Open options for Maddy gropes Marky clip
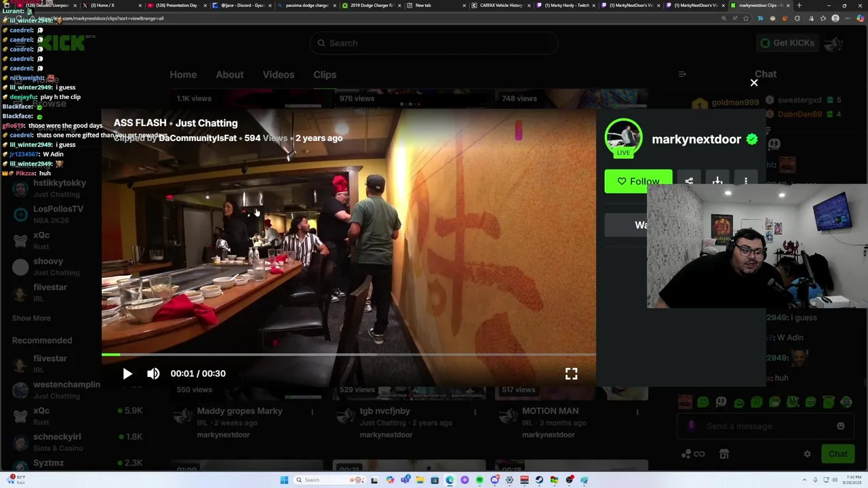The image size is (868, 488). point(312,411)
